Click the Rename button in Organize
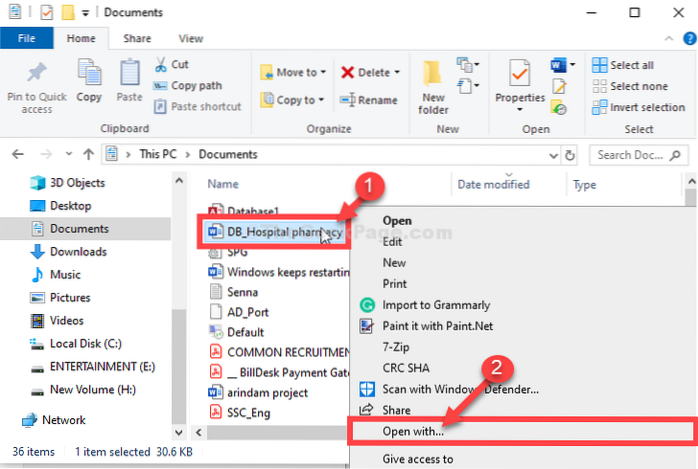Image resolution: width=698 pixels, height=469 pixels. (369, 100)
